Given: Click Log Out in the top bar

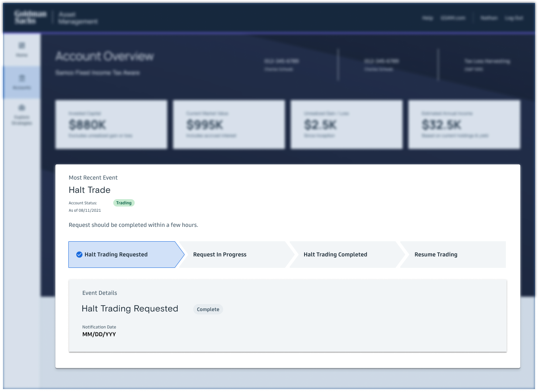Looking at the screenshot, I should 514,18.
